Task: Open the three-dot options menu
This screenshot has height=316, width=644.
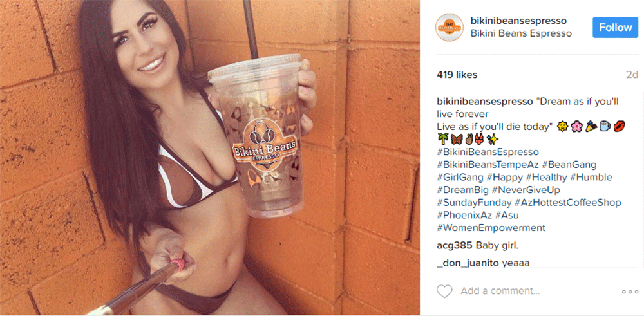Action: coord(630,292)
